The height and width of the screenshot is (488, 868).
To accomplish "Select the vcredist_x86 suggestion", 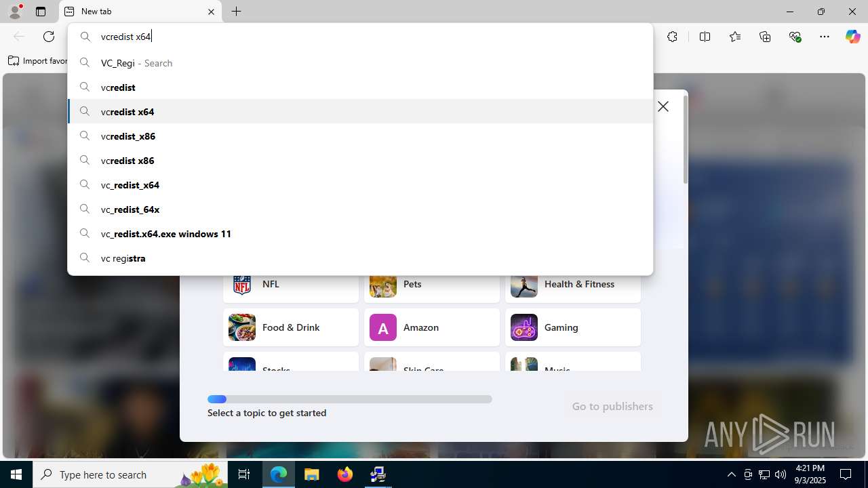I will tap(360, 136).
